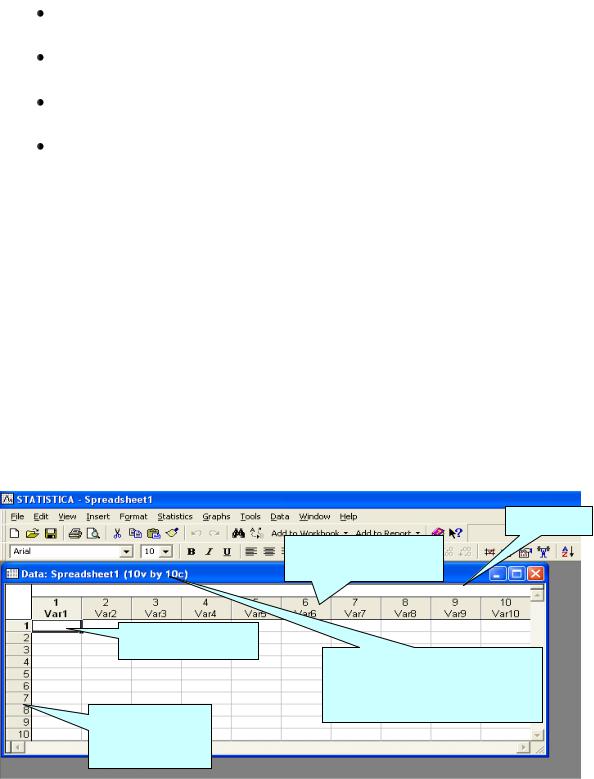
Task: Maximize the Data Spreadsheet1 window
Action: (x=517, y=574)
